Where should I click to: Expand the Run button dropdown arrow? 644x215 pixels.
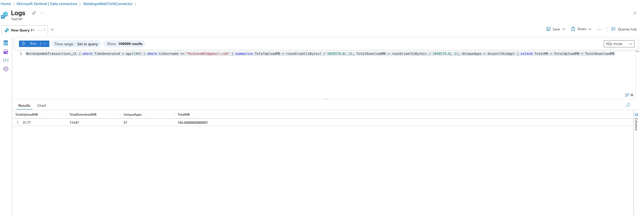tap(45, 44)
